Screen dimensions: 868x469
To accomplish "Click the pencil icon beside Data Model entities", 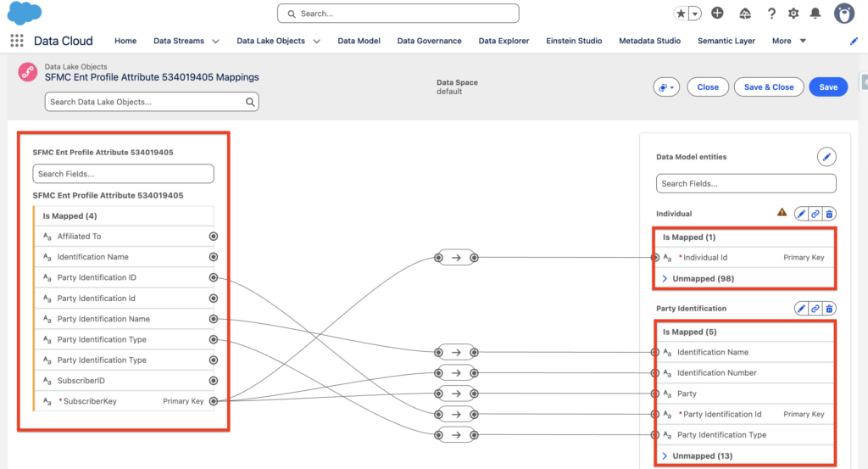I will tap(826, 157).
